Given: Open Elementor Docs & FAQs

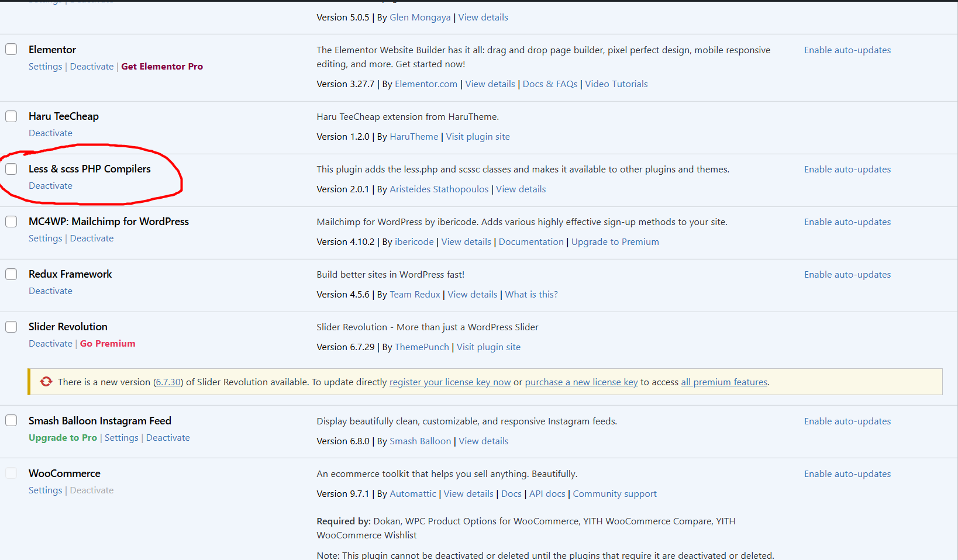Looking at the screenshot, I should (550, 84).
